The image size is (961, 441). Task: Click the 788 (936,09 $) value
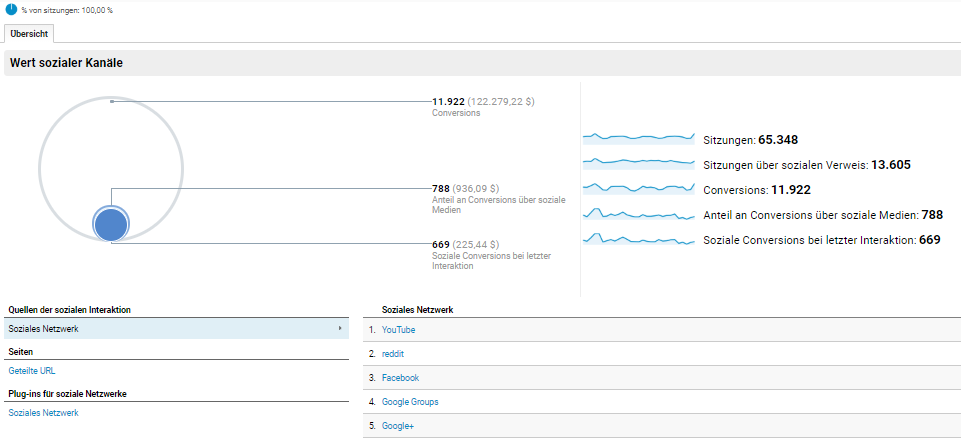click(x=466, y=189)
